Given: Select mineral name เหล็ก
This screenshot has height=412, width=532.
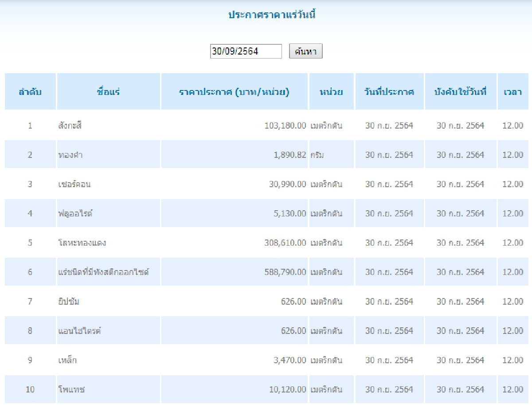Looking at the screenshot, I should click(67, 360).
